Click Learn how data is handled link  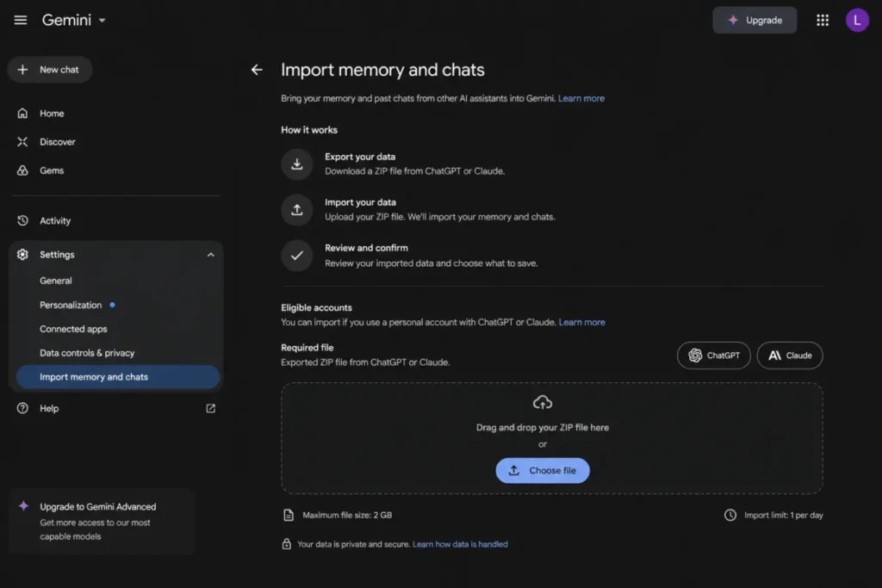click(460, 544)
